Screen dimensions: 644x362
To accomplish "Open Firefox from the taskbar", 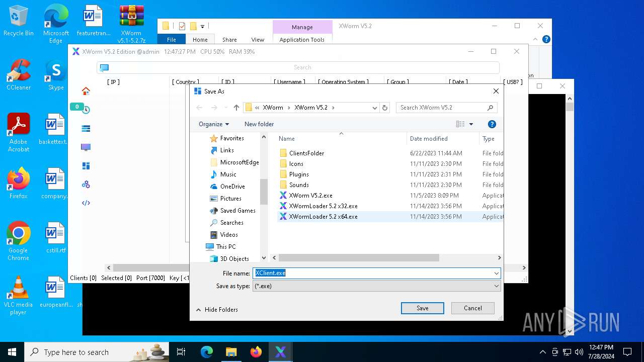I will (x=256, y=352).
